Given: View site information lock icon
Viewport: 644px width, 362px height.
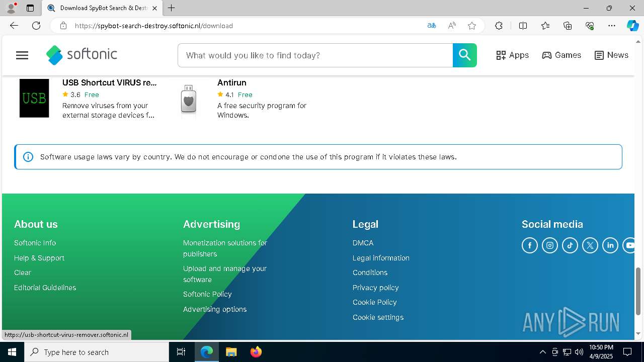Looking at the screenshot, I should pos(63,26).
